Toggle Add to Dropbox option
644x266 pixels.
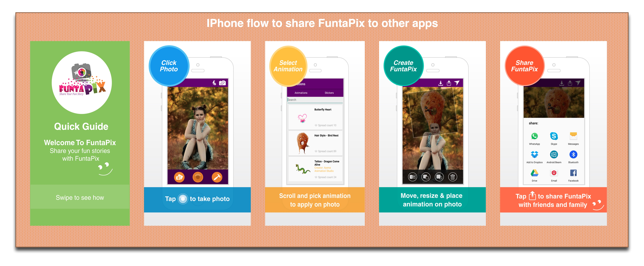coord(535,157)
